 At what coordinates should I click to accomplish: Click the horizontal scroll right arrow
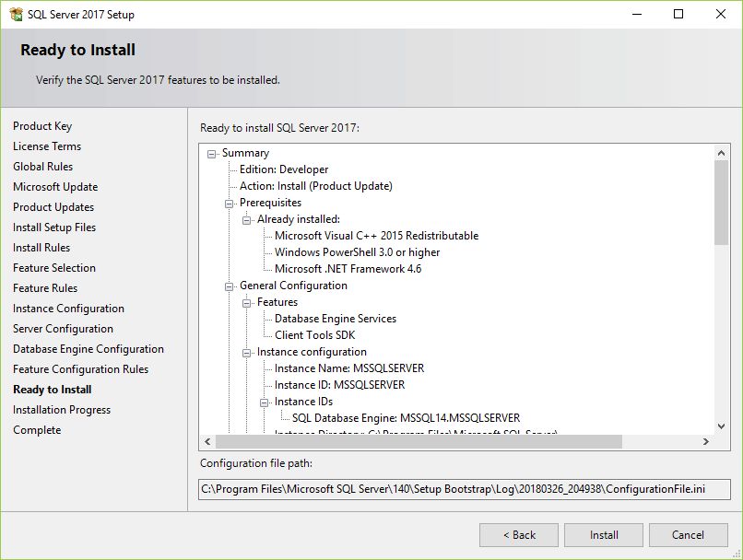(706, 442)
